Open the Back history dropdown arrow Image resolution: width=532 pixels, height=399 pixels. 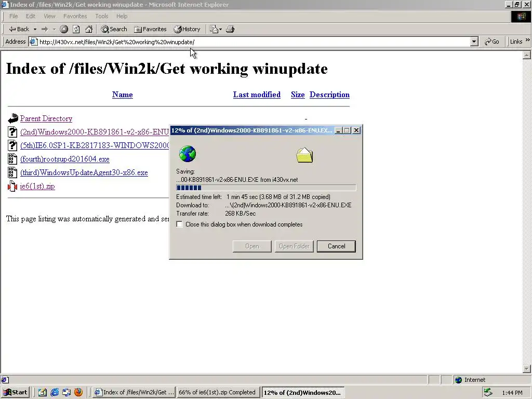point(35,29)
